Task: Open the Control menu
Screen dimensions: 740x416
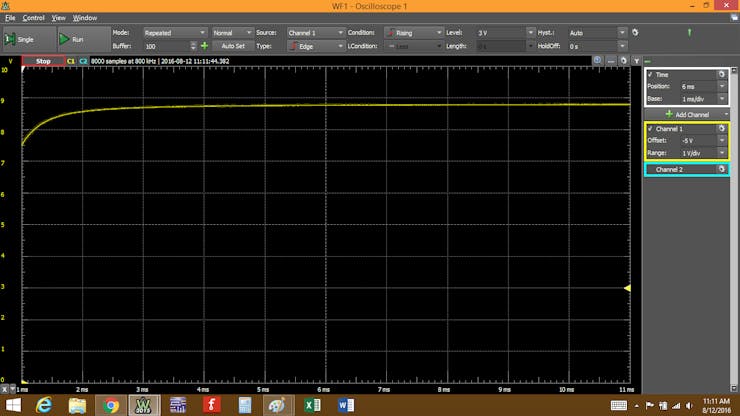Action: pos(33,18)
